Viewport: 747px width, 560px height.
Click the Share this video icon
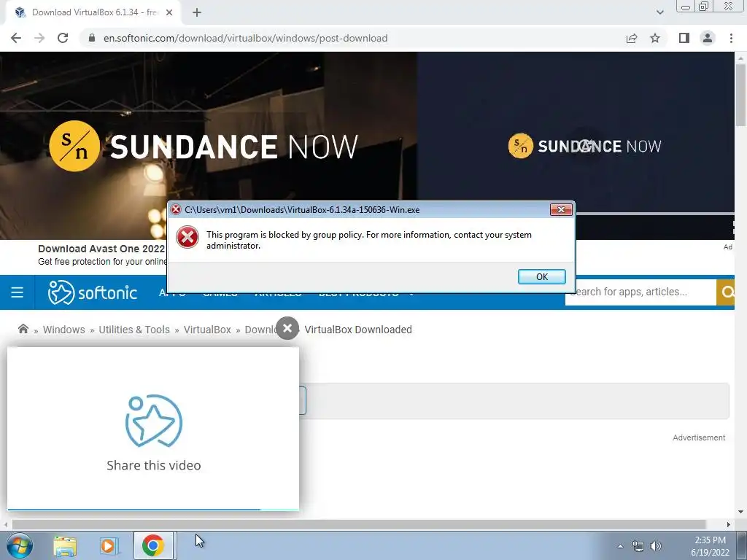(x=153, y=421)
